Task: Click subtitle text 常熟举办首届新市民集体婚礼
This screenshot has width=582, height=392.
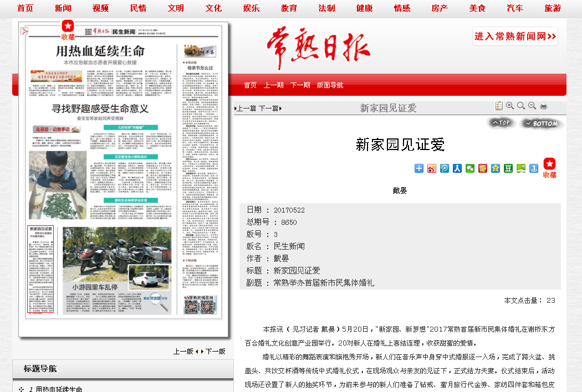Action: (x=324, y=283)
